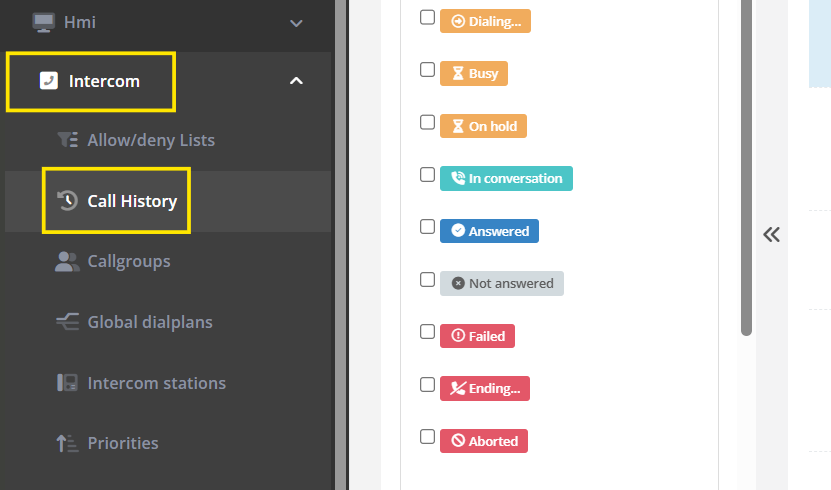Check the Busy status filter
This screenshot has height=490, width=831.
click(x=427, y=70)
